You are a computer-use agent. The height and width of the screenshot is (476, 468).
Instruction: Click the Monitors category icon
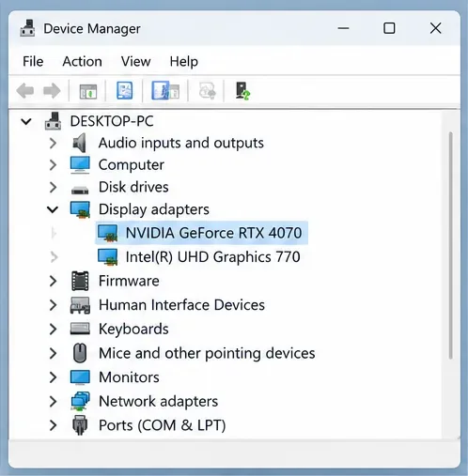click(x=80, y=377)
